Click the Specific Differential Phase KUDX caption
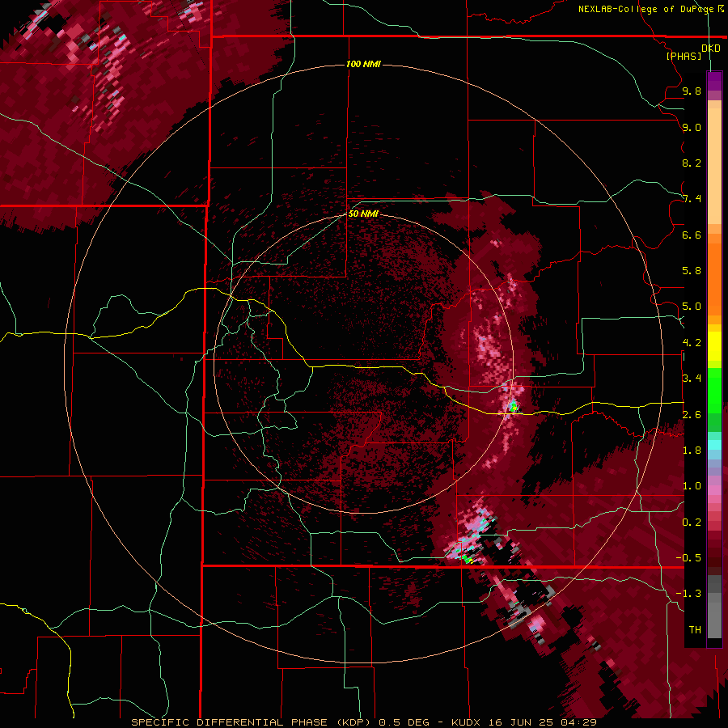This screenshot has height=728, width=728. click(x=363, y=722)
